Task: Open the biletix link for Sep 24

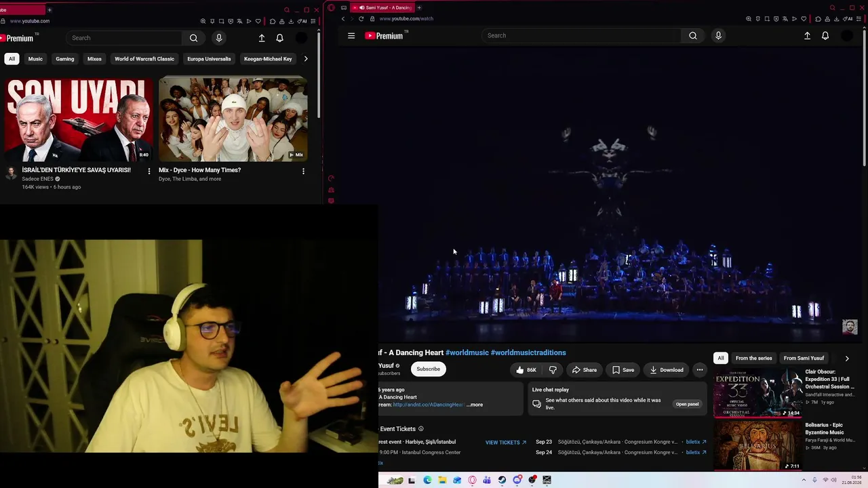Action: click(x=696, y=452)
